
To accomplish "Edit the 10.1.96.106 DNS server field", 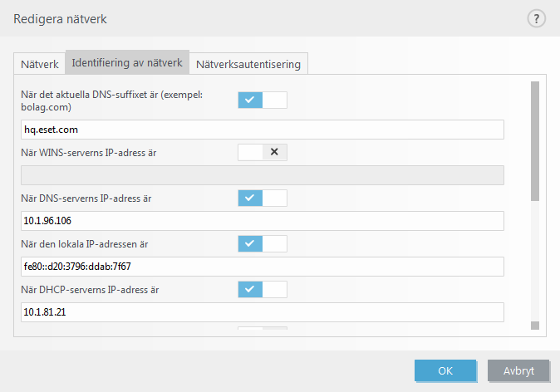I will coord(263,221).
